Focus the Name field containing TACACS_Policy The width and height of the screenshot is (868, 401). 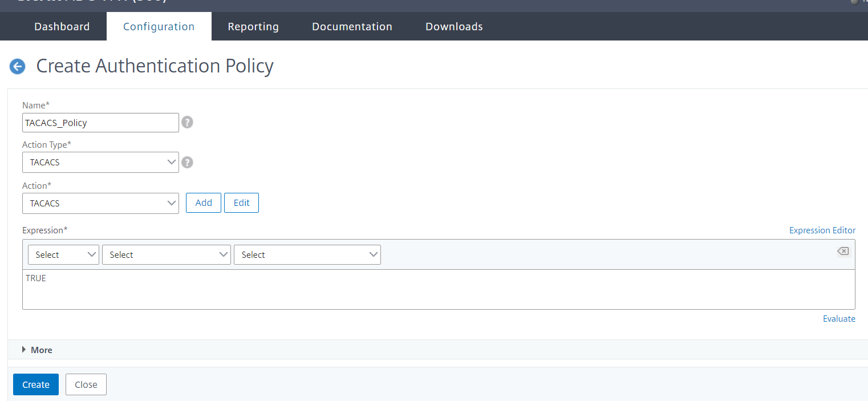(100, 122)
